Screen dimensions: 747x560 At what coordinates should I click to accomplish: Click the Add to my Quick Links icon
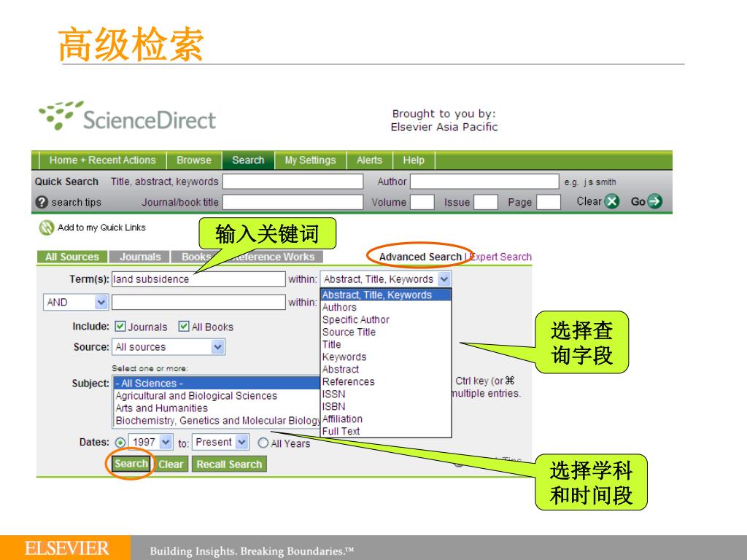coord(46,227)
